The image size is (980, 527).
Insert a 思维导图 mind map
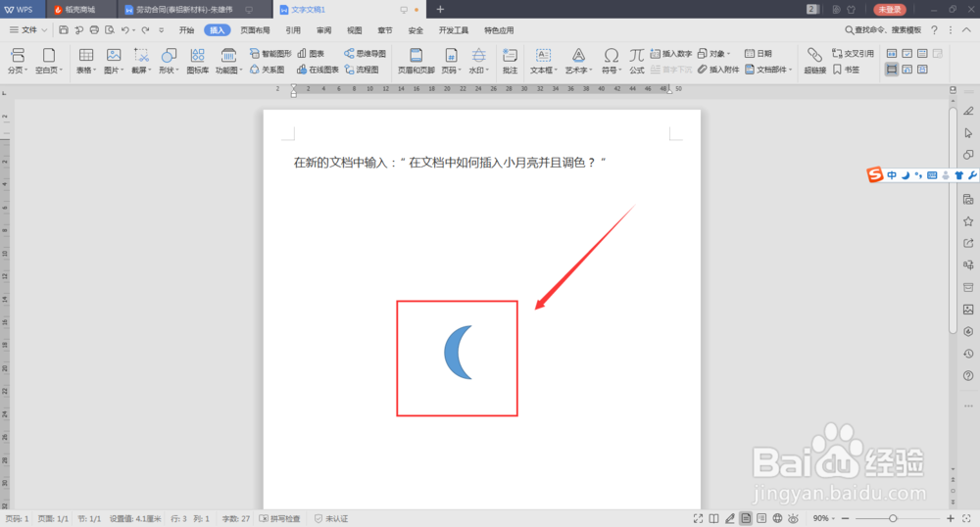(365, 54)
